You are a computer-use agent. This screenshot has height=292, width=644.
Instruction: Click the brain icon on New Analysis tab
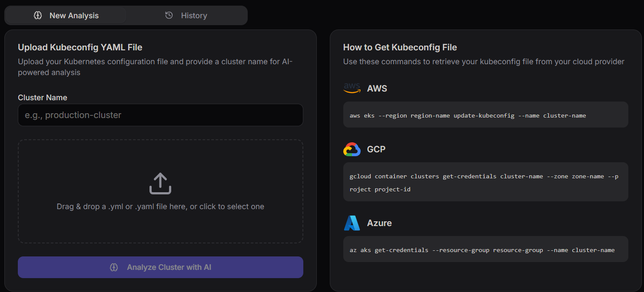(38, 15)
